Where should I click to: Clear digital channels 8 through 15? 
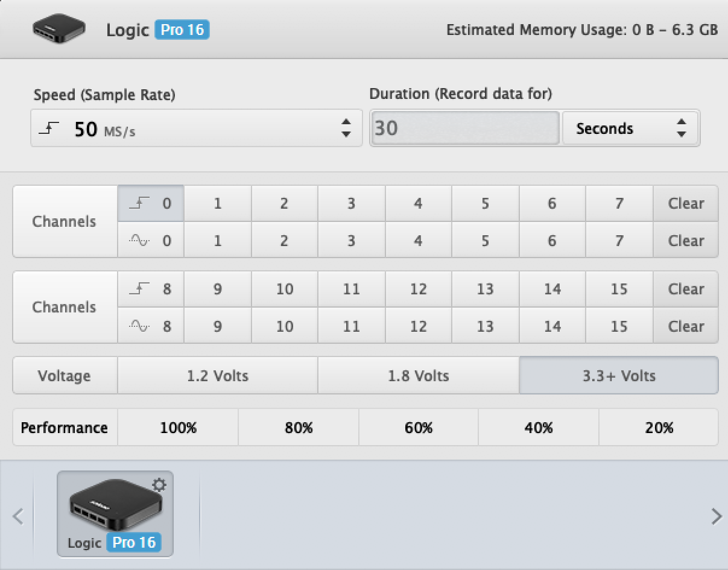point(686,289)
